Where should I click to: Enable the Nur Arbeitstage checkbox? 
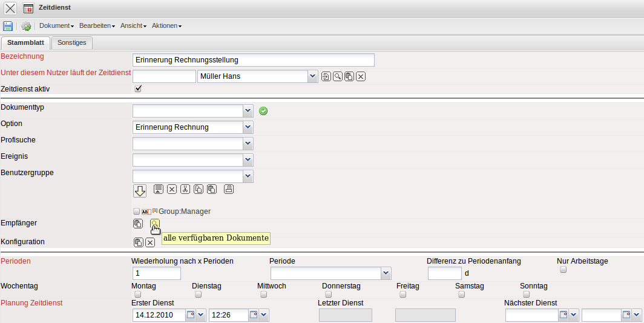[x=563, y=270]
